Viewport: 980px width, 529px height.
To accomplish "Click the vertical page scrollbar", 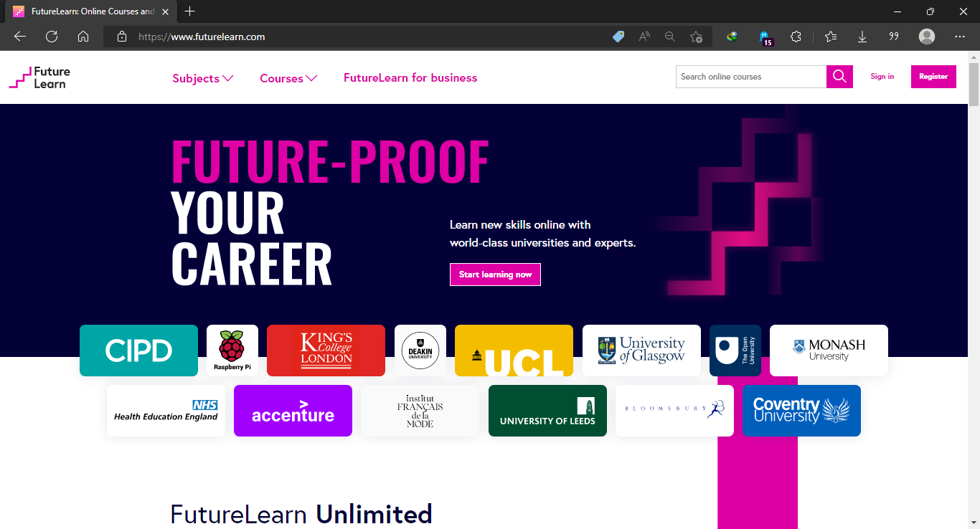I will point(974,290).
